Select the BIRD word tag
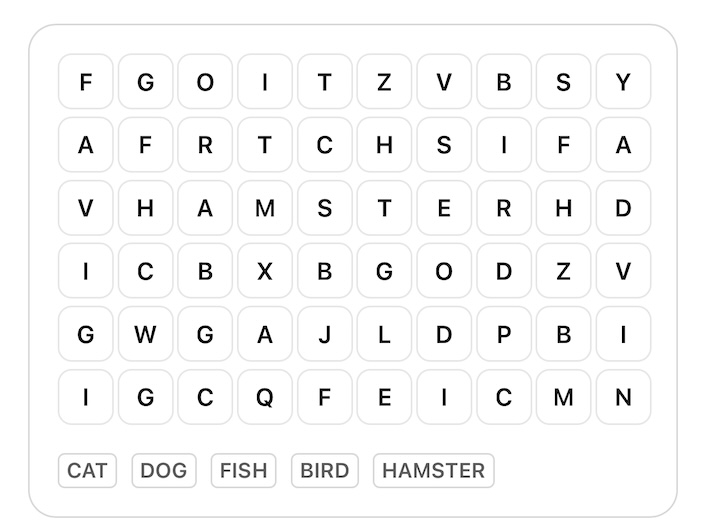 [x=325, y=470]
